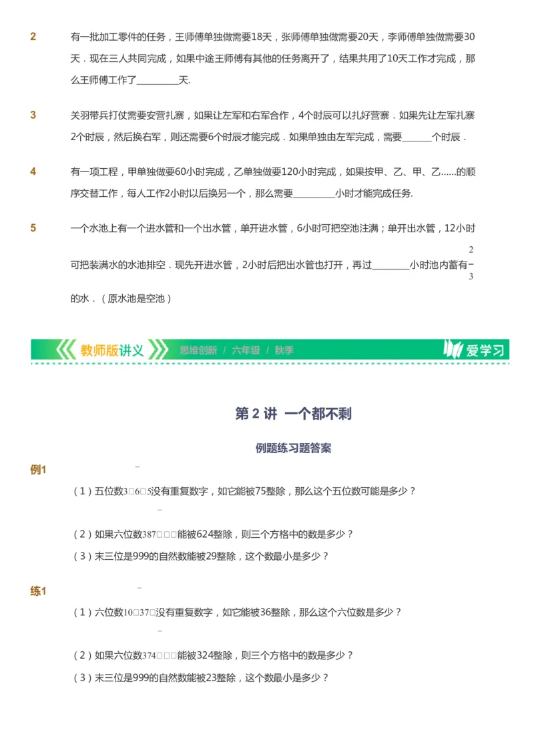Click the orange question number 4 marker
The image size is (534, 756).
pos(33,171)
